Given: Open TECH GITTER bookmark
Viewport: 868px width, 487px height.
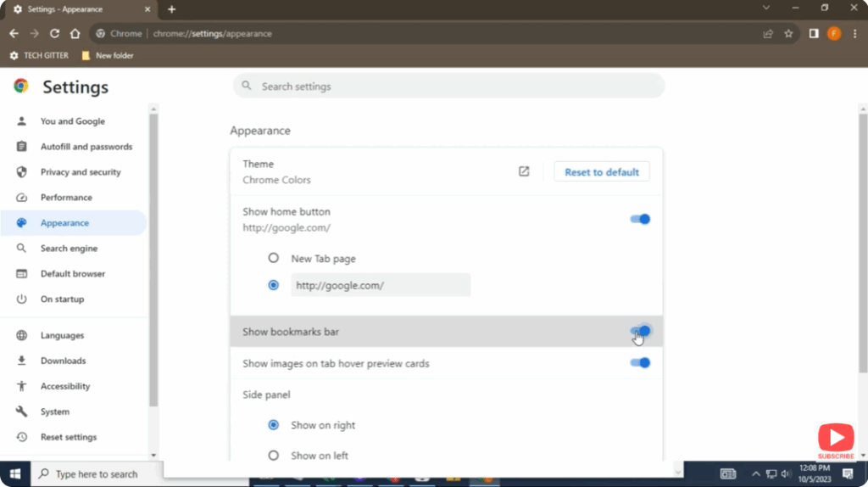Looking at the screenshot, I should pos(39,55).
